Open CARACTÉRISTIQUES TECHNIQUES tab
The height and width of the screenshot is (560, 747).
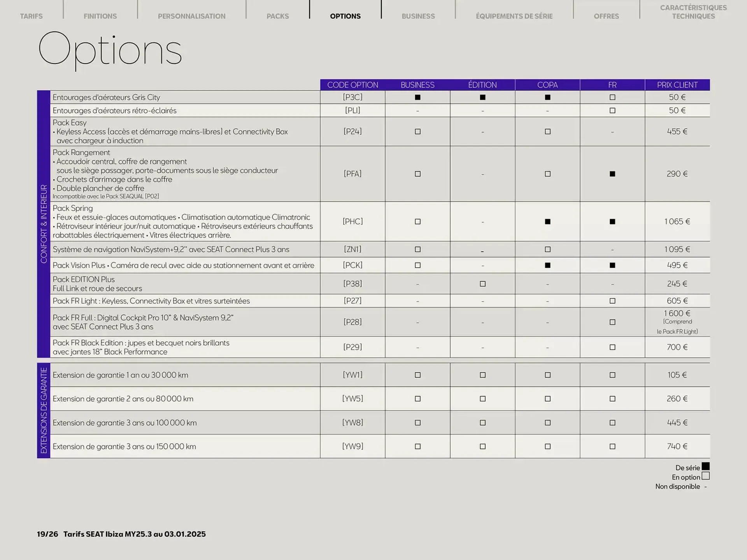point(693,12)
